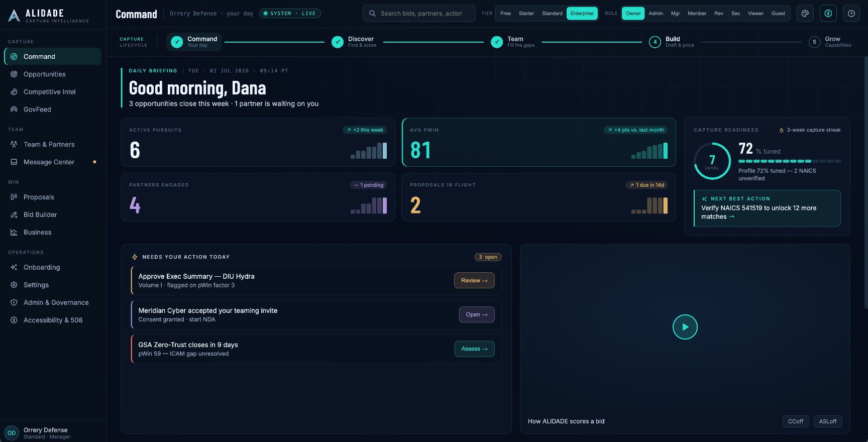
Task: Open the Bid Builder page
Action: 52,215
